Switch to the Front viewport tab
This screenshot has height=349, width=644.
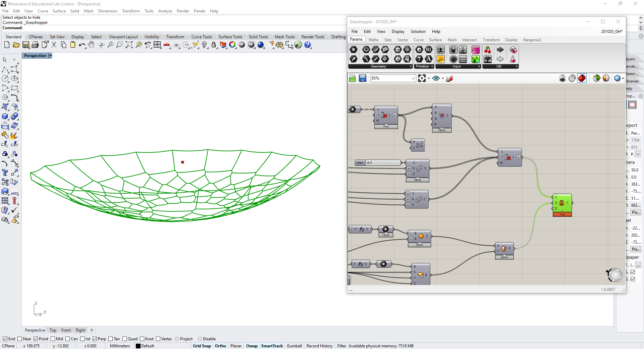tap(66, 330)
